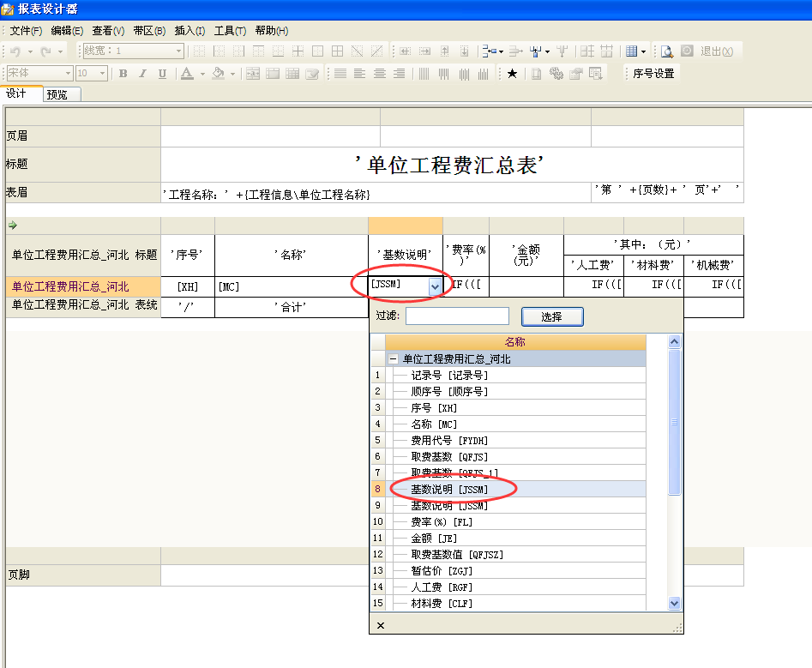Image resolution: width=812 pixels, height=668 pixels.
Task: Click the blue table grid icon
Action: (x=631, y=51)
